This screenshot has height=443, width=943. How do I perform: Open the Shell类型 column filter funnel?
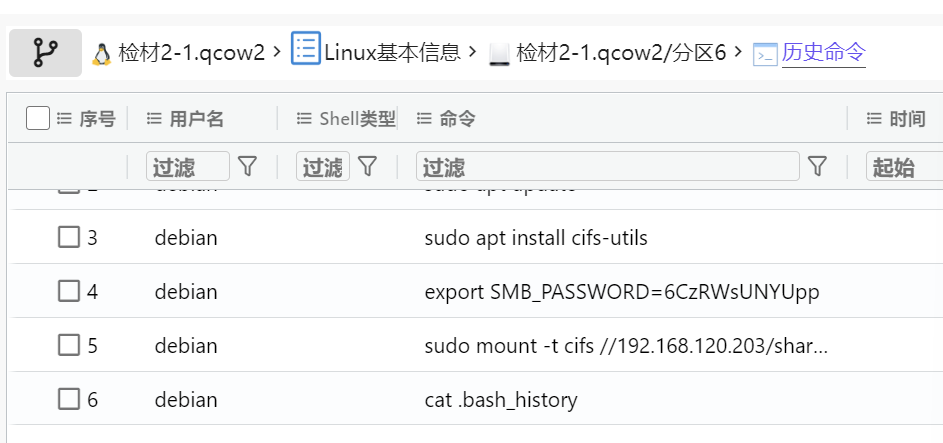367,166
